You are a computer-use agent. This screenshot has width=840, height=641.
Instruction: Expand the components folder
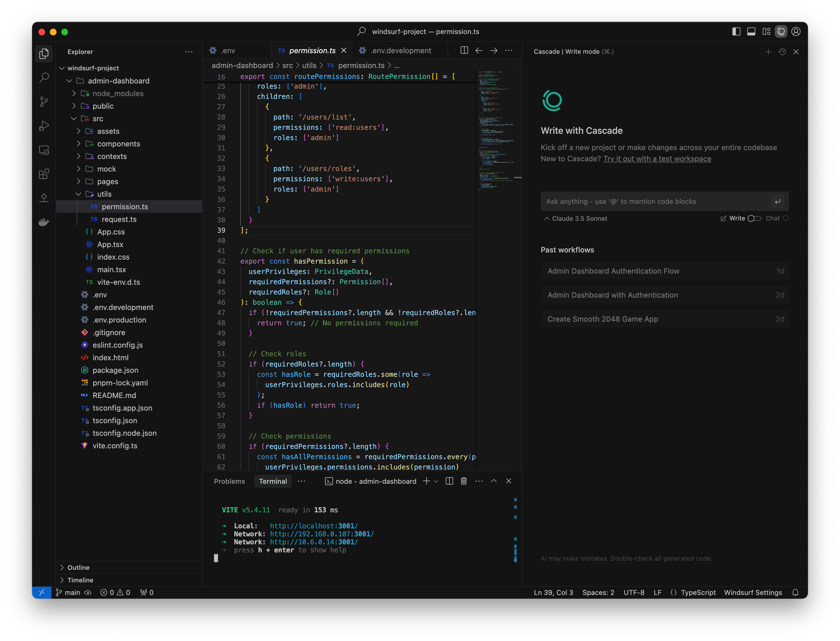point(118,144)
